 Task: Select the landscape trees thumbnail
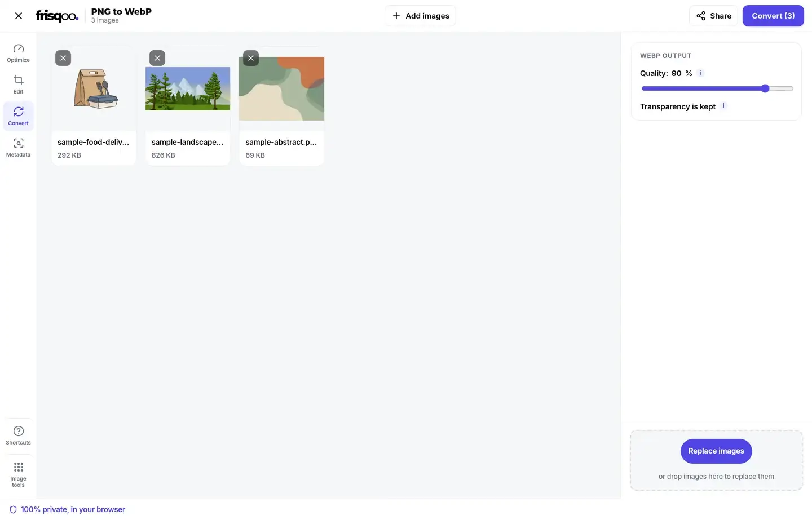click(188, 88)
